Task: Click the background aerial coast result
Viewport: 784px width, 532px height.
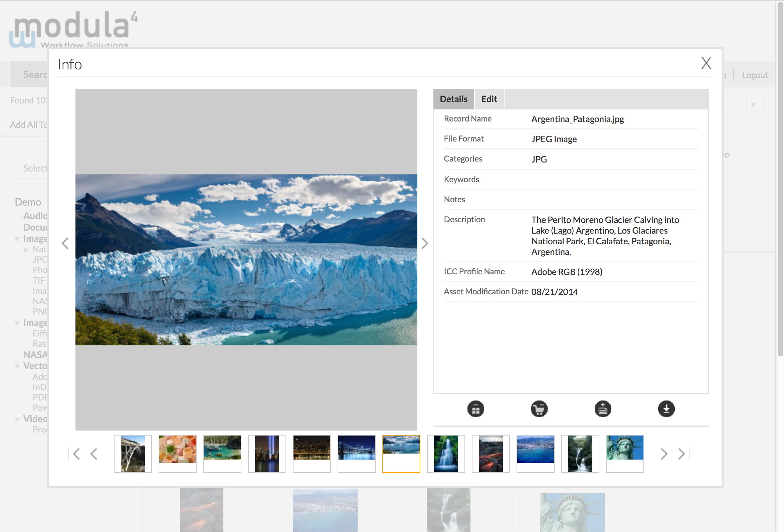Action: pyautogui.click(x=325, y=510)
